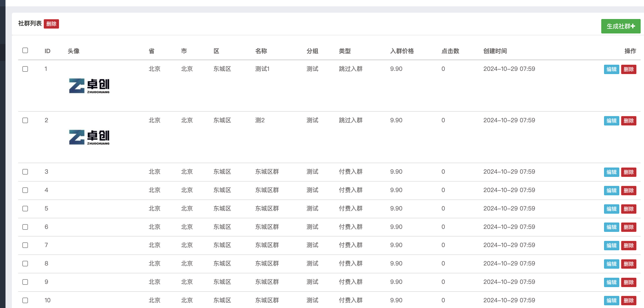Click 编辑 in row ID 5
The height and width of the screenshot is (308, 644).
coord(611,209)
